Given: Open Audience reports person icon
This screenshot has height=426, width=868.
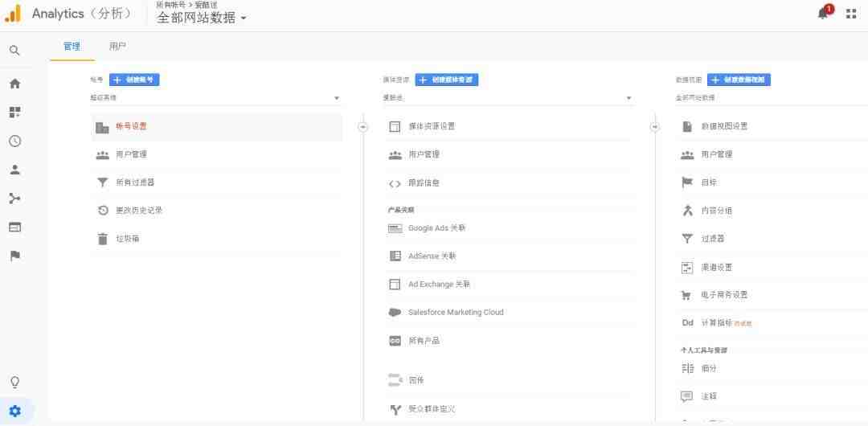Looking at the screenshot, I should coord(15,170).
